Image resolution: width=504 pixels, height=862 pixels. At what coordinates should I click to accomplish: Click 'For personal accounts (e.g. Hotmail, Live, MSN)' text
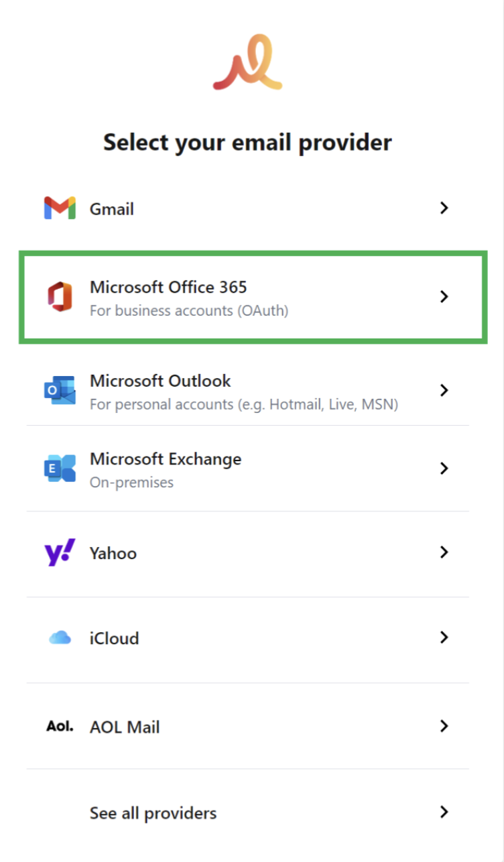[244, 405]
